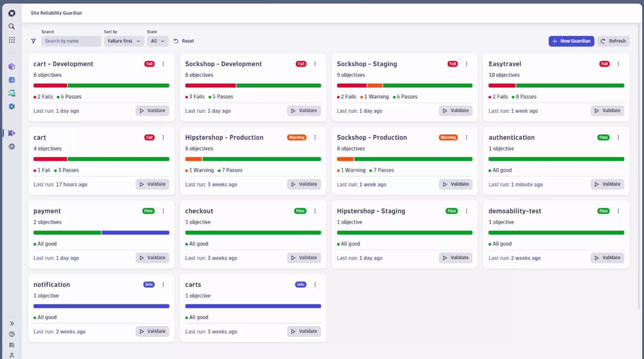The width and height of the screenshot is (644, 359).
Task: Click the Fail badge on Sockshop - Development
Action: pos(301,64)
